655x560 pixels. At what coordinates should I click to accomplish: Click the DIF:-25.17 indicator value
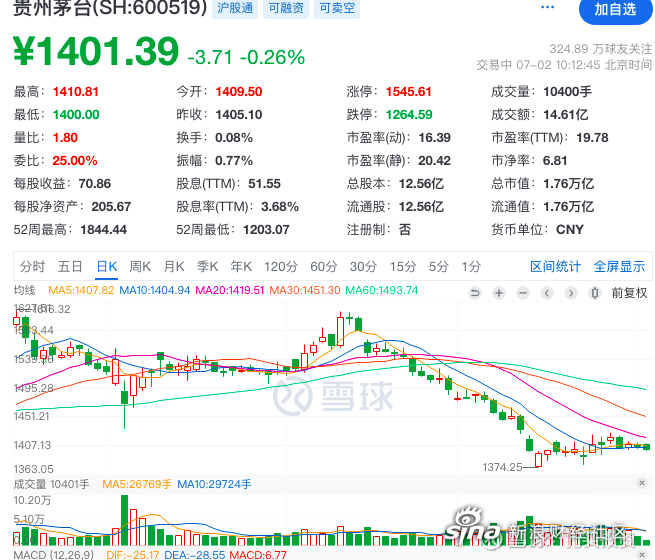tap(132, 555)
